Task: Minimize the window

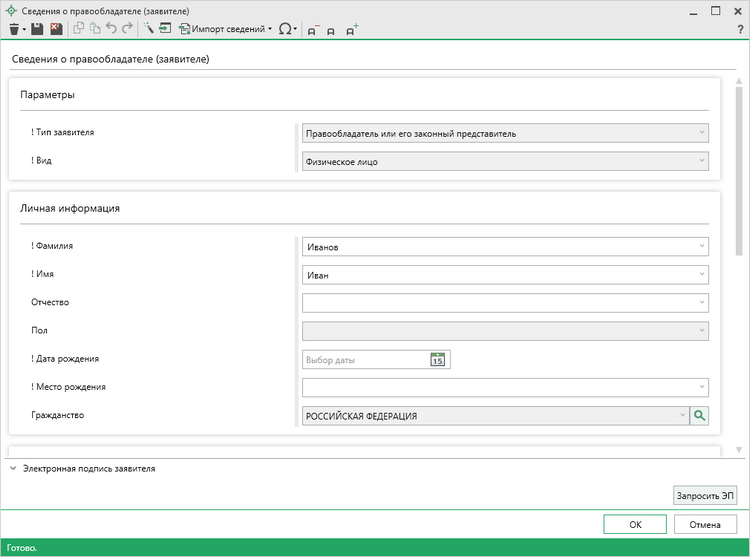Action: tap(693, 13)
